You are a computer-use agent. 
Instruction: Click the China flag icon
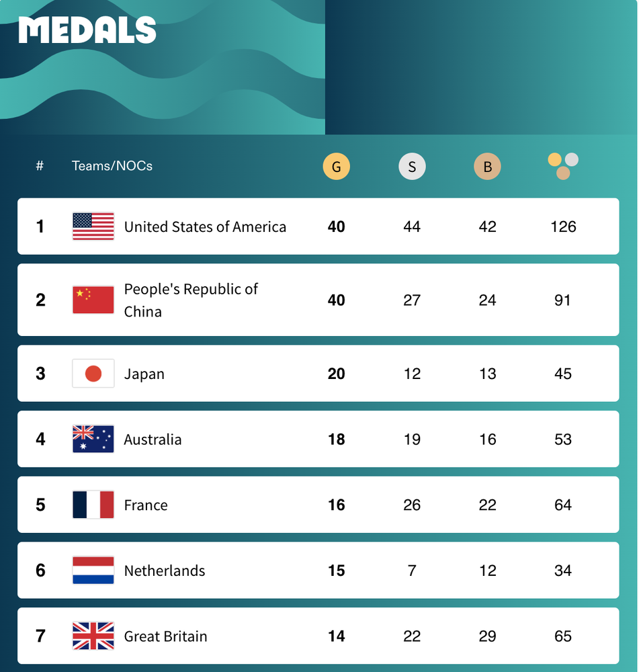pyautogui.click(x=93, y=300)
